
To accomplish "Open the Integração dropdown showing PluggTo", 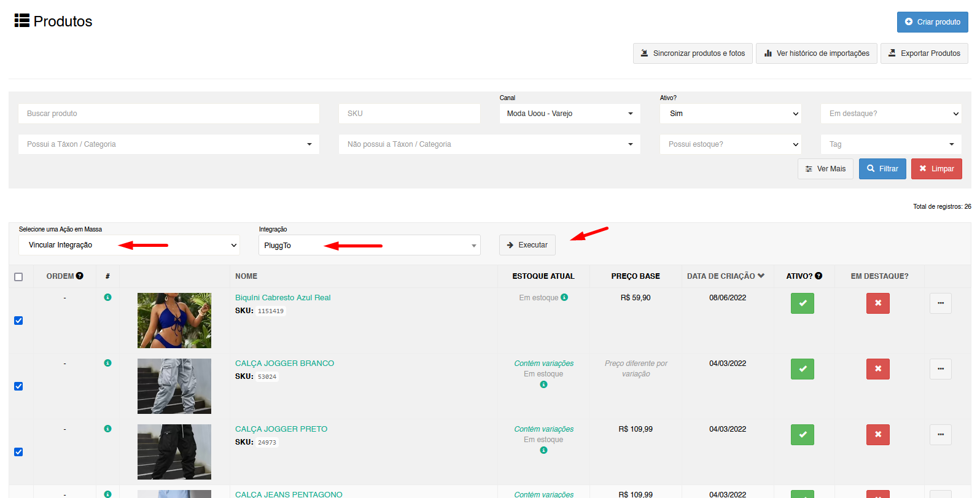I will 370,245.
